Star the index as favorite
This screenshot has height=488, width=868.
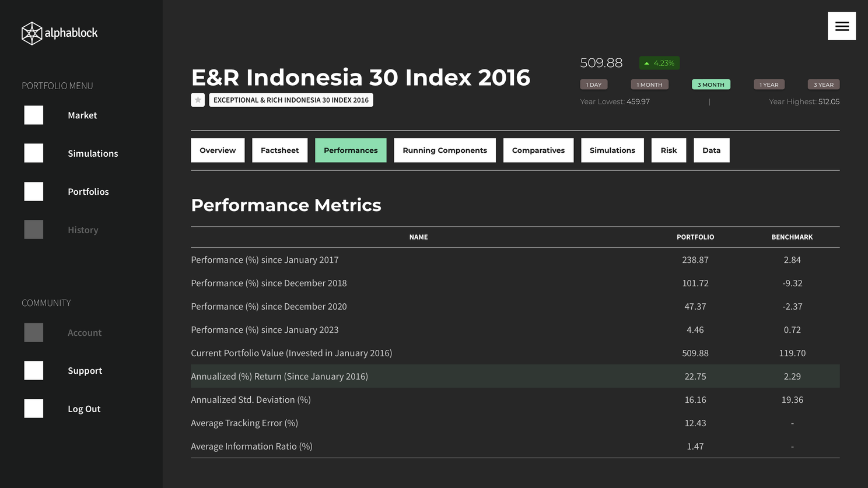point(198,100)
